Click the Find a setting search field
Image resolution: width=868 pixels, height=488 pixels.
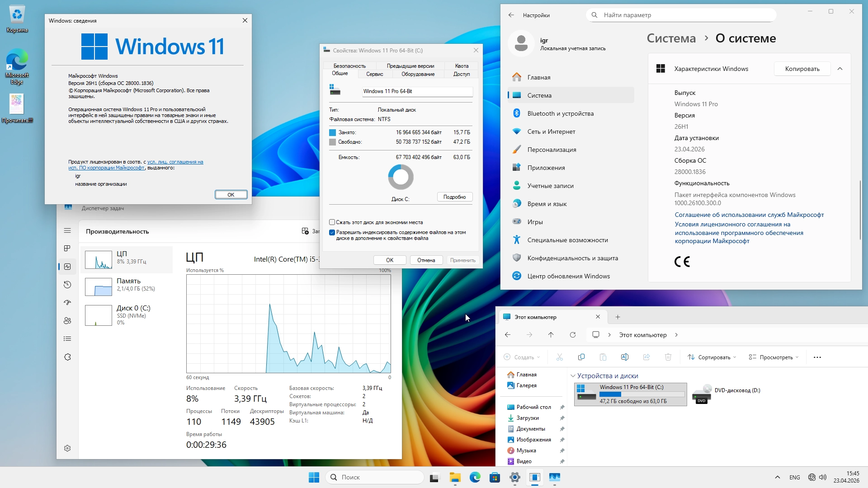pyautogui.click(x=681, y=15)
